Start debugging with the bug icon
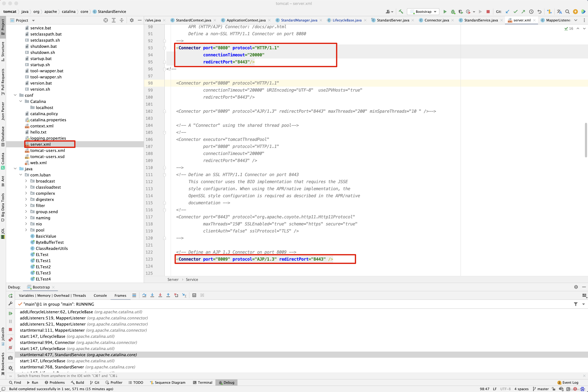Viewport: 588px width, 392px height. coord(453,11)
